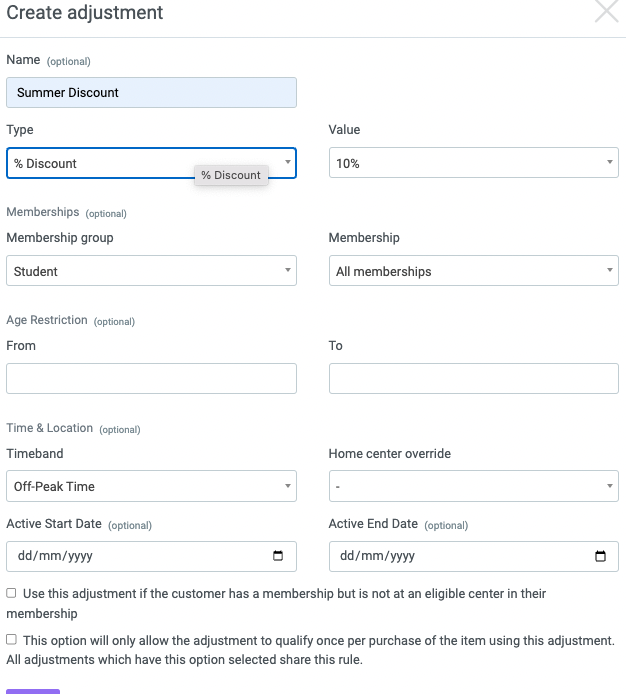Click the purple submit button
Screen dimensions: 626x694
pyautogui.click(x=33, y=691)
